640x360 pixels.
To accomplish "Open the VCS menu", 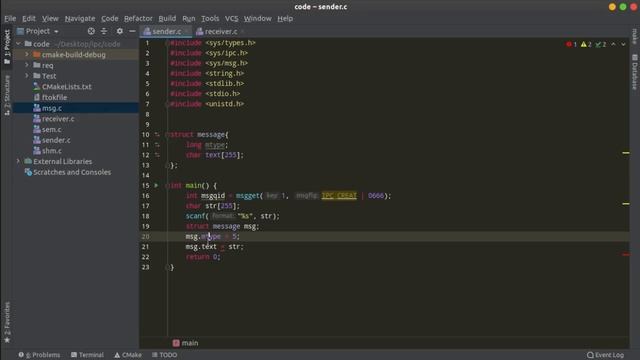I will [x=231, y=18].
